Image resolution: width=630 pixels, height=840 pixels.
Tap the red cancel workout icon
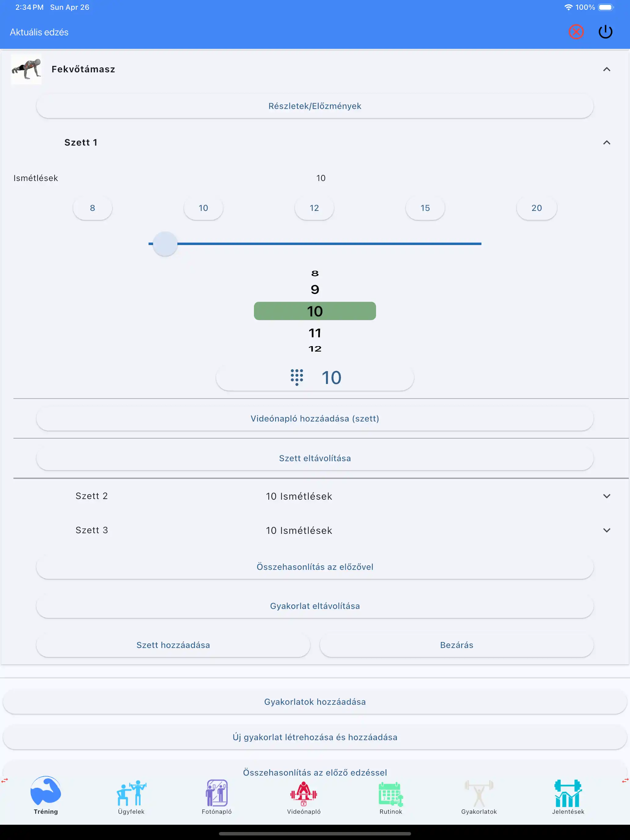576,32
